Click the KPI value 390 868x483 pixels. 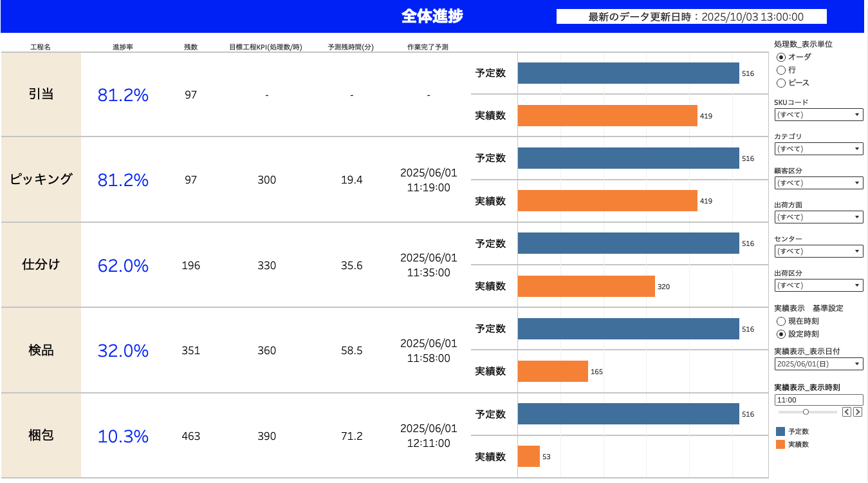click(x=266, y=436)
